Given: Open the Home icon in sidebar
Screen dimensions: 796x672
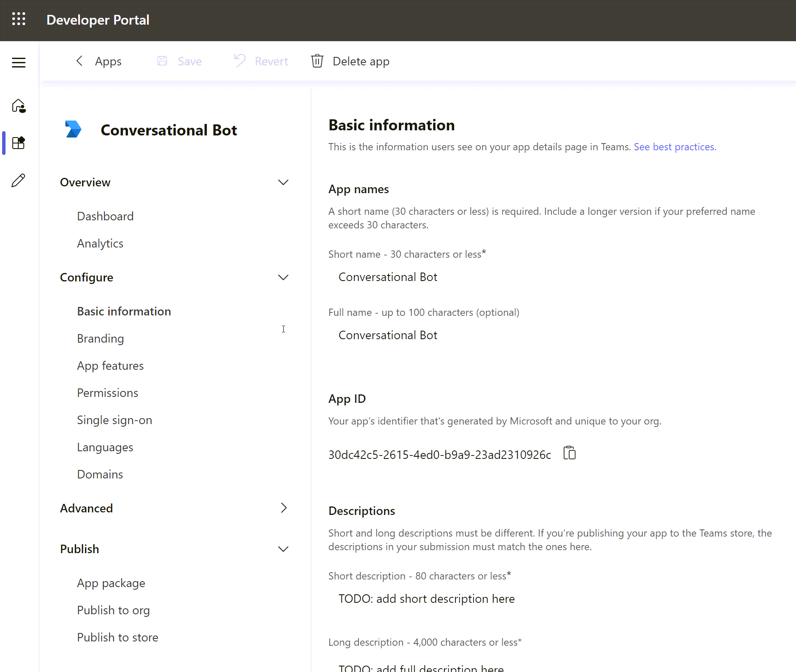Looking at the screenshot, I should tap(19, 106).
